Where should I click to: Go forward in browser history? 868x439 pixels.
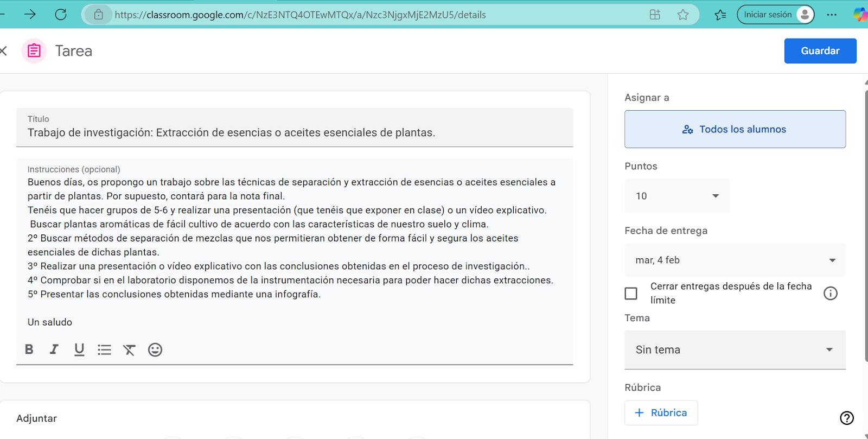(x=30, y=15)
